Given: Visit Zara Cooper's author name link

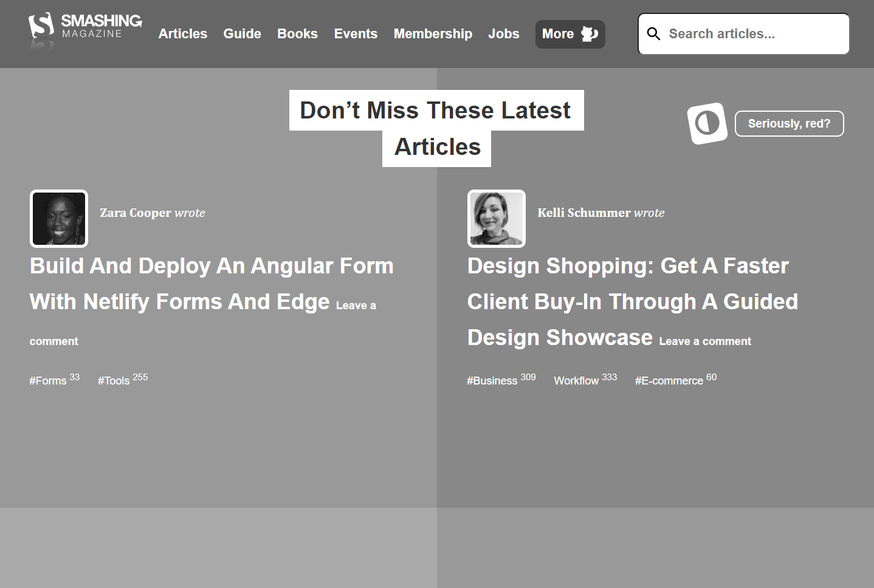Looking at the screenshot, I should pyautogui.click(x=136, y=213).
